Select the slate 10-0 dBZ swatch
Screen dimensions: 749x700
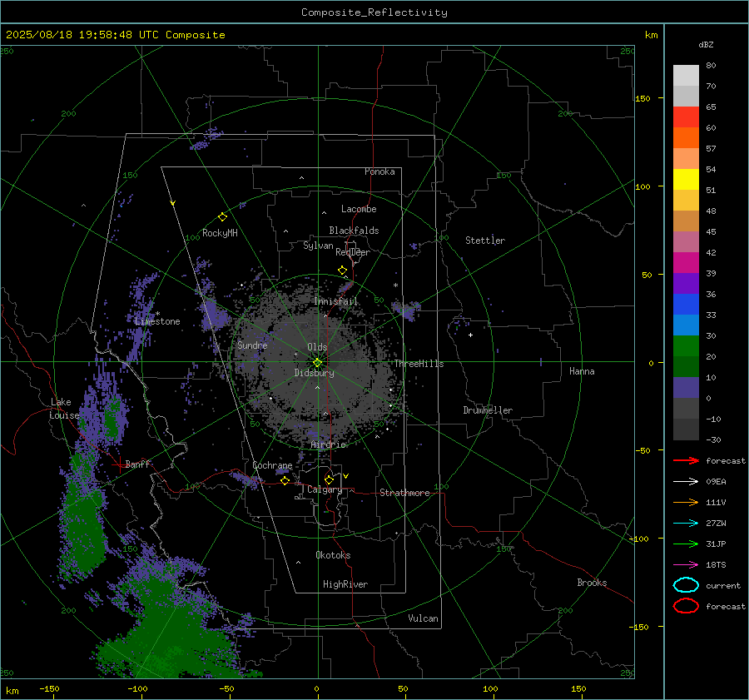coord(686,388)
